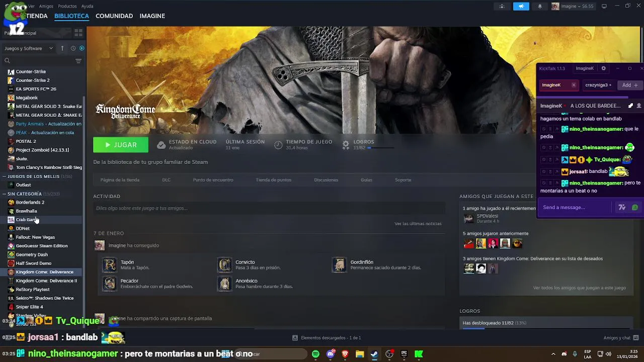Click the Gordinflón achievement icon
The image size is (644, 362).
(x=339, y=264)
